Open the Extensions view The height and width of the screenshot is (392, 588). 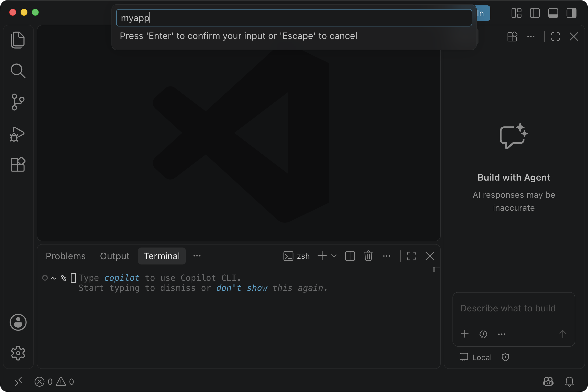pyautogui.click(x=18, y=164)
